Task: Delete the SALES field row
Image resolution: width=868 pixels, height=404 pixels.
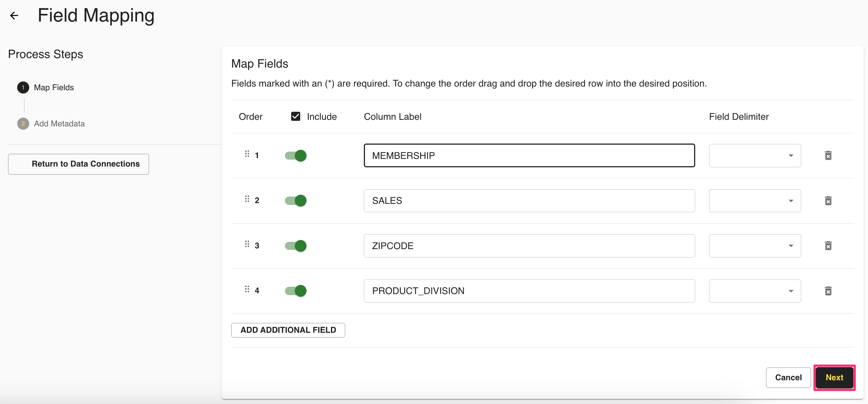Action: click(x=828, y=201)
